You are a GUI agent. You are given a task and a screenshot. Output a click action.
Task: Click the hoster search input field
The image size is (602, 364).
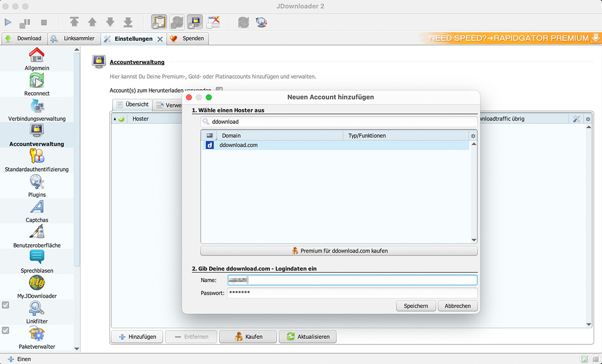(339, 121)
